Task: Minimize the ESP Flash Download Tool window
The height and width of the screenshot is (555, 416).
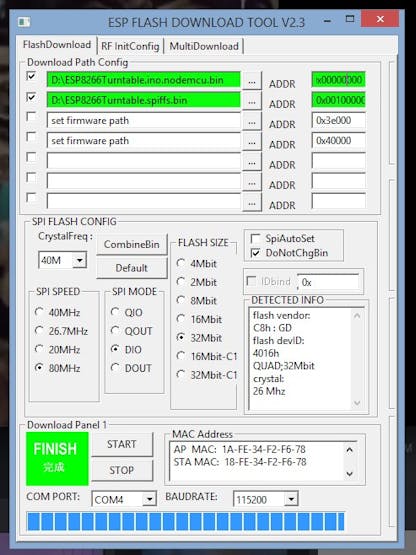Action: click(x=327, y=20)
